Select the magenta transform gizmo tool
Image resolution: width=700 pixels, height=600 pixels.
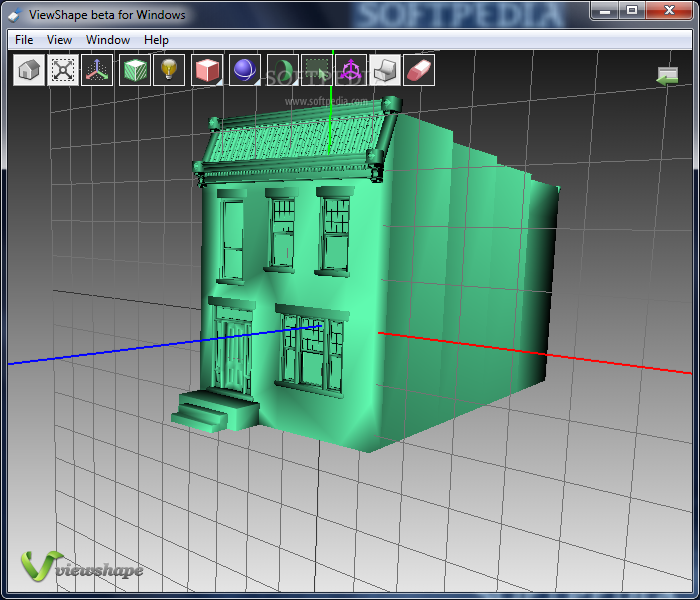click(x=351, y=70)
